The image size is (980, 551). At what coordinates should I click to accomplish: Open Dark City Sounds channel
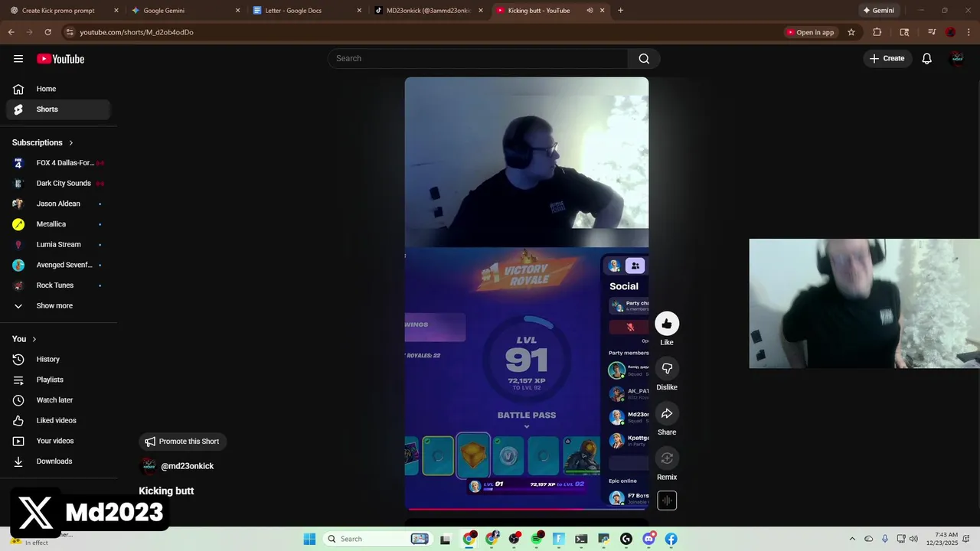tap(57, 183)
